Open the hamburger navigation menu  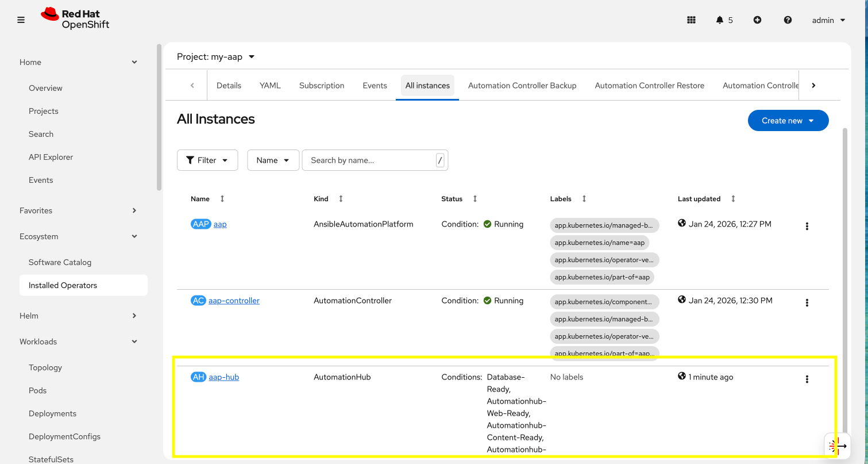(21, 20)
